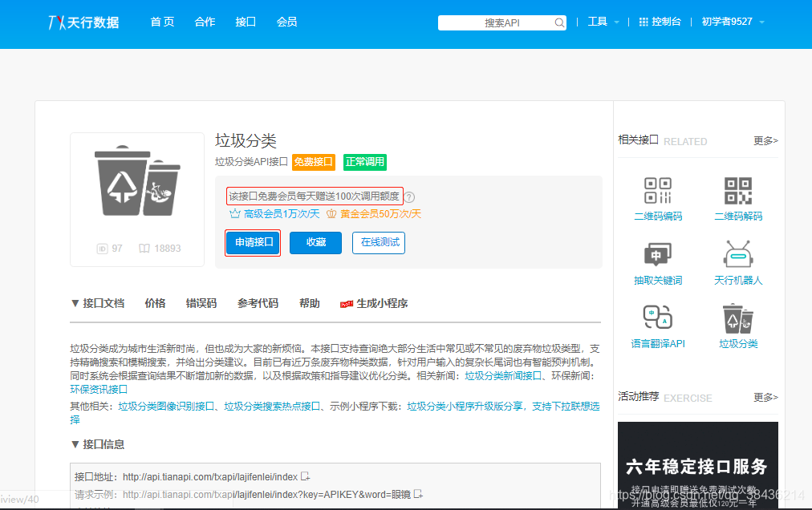812x510 pixels.
Task: Click the 申请接口 button
Action: tap(254, 242)
